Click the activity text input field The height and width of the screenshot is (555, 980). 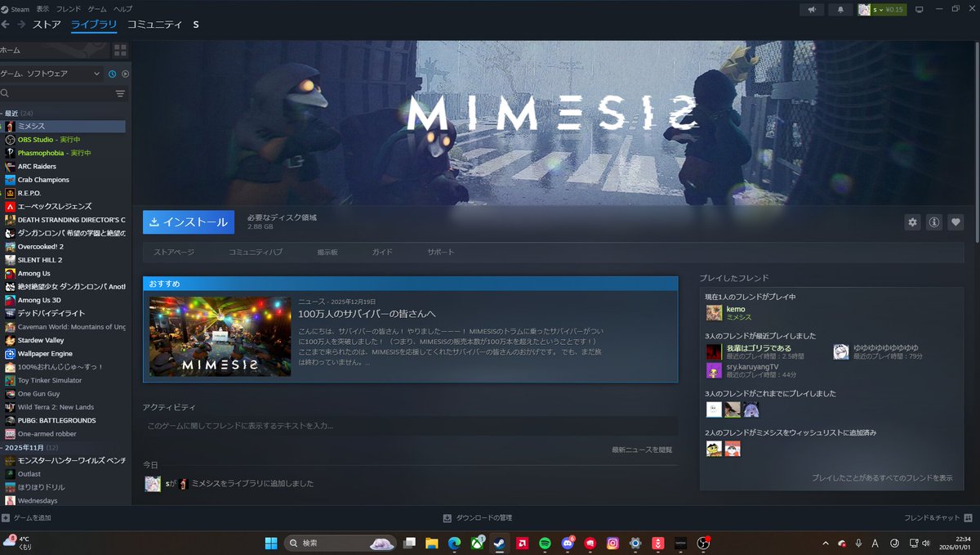point(410,426)
